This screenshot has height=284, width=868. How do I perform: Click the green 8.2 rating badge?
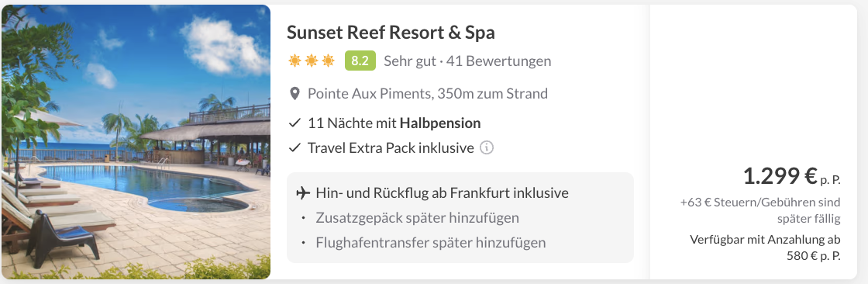point(360,61)
